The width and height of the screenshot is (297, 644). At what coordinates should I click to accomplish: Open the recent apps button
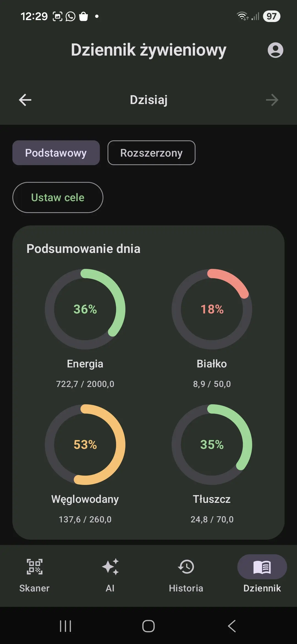(x=65, y=626)
